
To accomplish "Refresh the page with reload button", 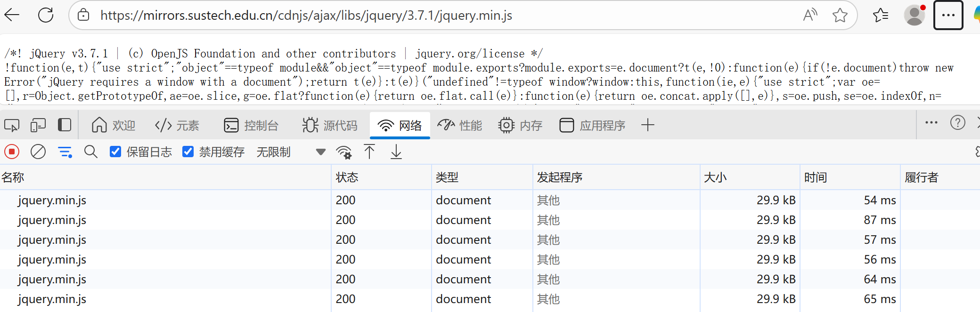I will tap(46, 16).
